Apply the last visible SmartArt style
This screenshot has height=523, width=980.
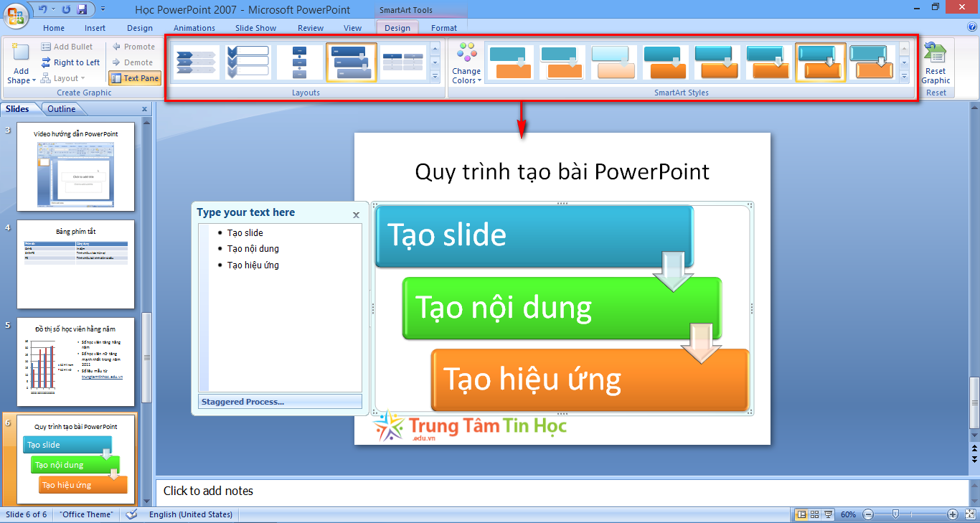pos(872,62)
